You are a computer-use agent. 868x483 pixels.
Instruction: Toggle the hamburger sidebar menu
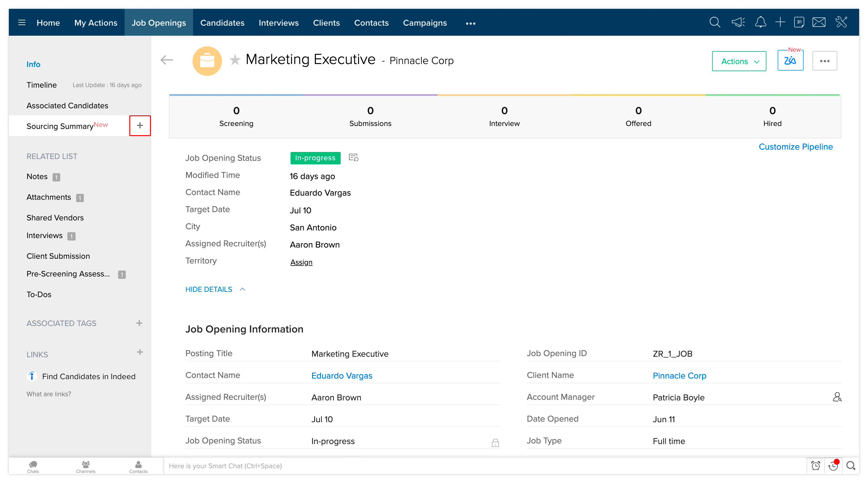pyautogui.click(x=22, y=22)
